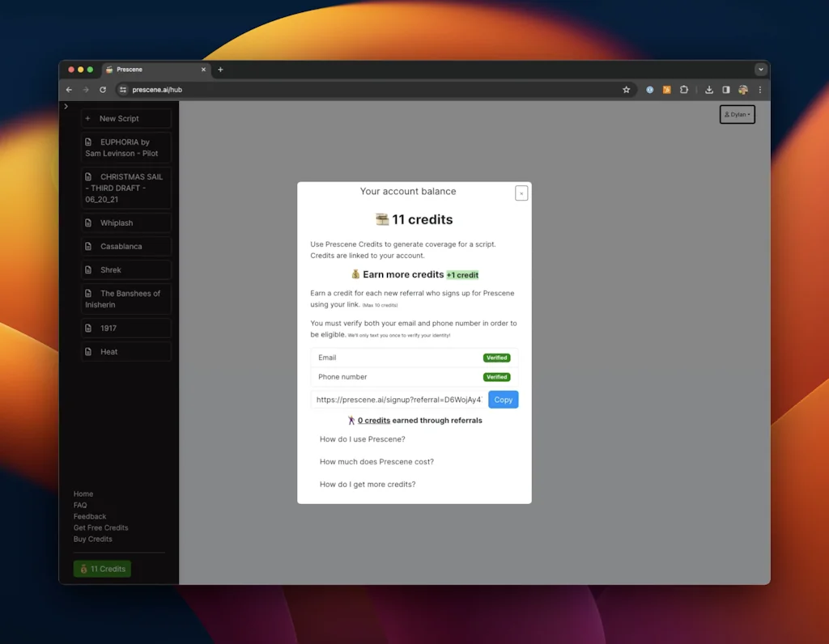The height and width of the screenshot is (644, 829).
Task: Select the document icon beside Whiplash
Action: point(89,222)
